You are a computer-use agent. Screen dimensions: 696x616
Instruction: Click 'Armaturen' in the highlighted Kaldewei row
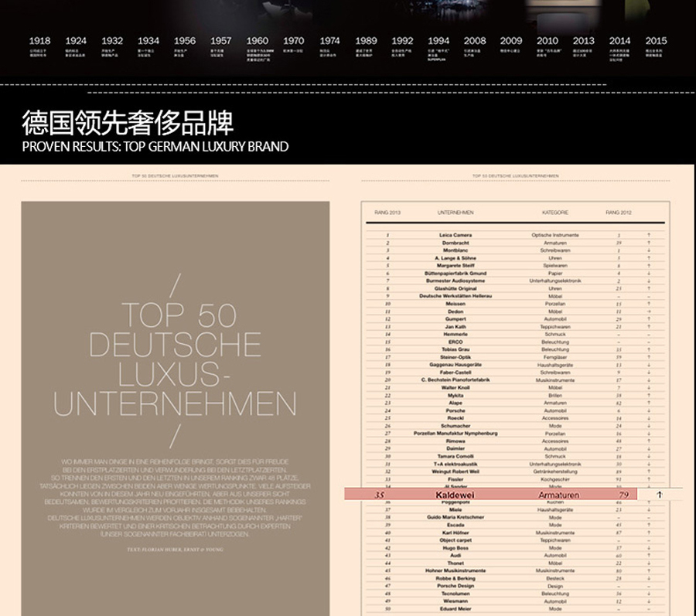point(559,495)
